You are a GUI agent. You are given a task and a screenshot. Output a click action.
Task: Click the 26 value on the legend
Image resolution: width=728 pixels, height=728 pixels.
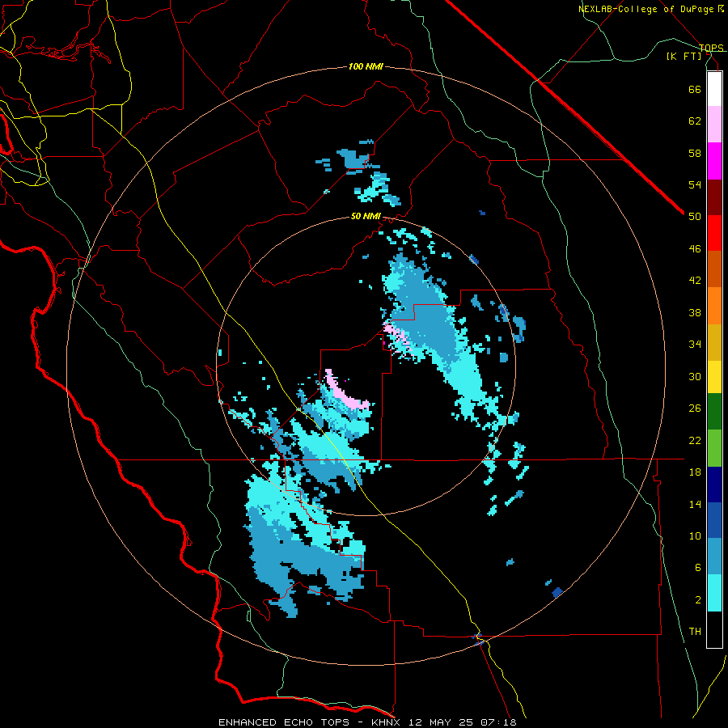tap(695, 408)
